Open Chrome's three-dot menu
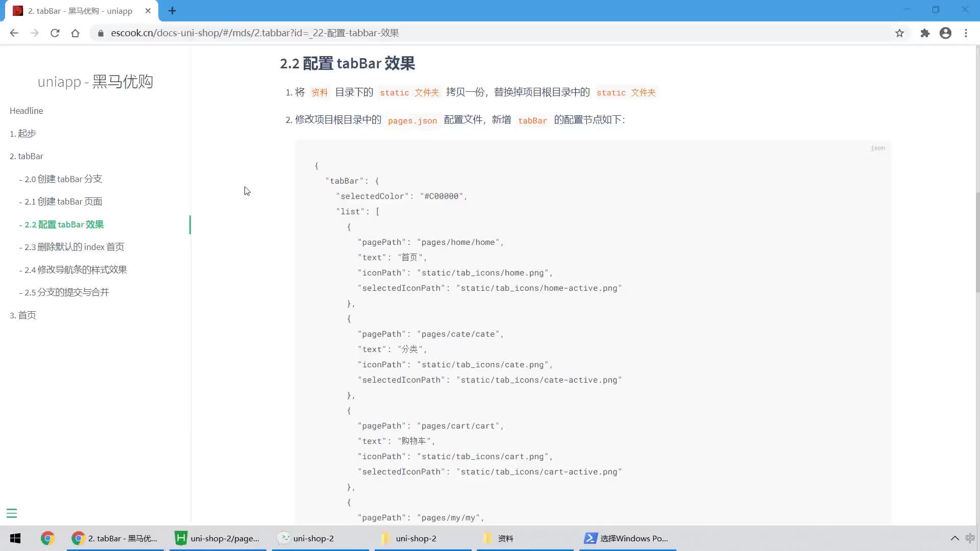 click(x=966, y=33)
